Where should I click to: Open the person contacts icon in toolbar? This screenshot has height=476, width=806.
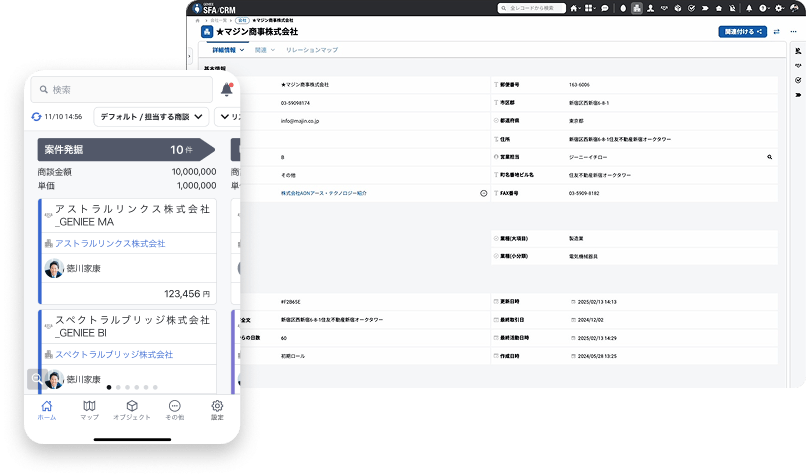click(650, 8)
